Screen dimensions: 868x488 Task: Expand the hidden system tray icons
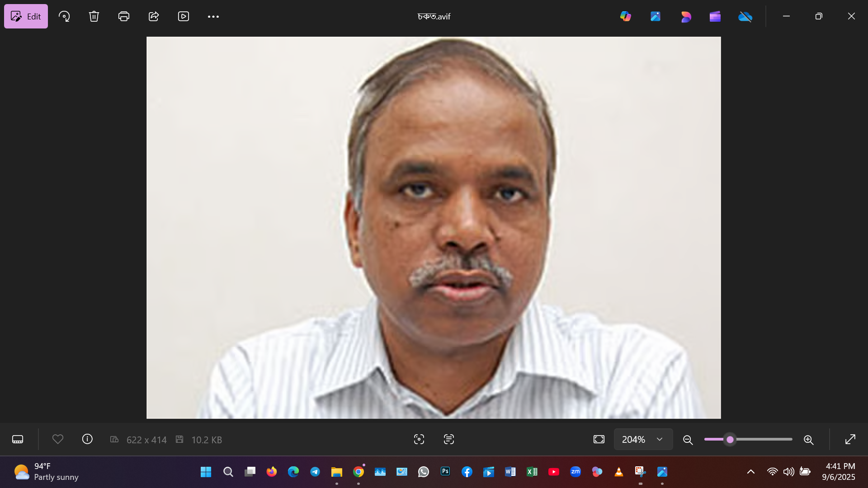pyautogui.click(x=750, y=472)
